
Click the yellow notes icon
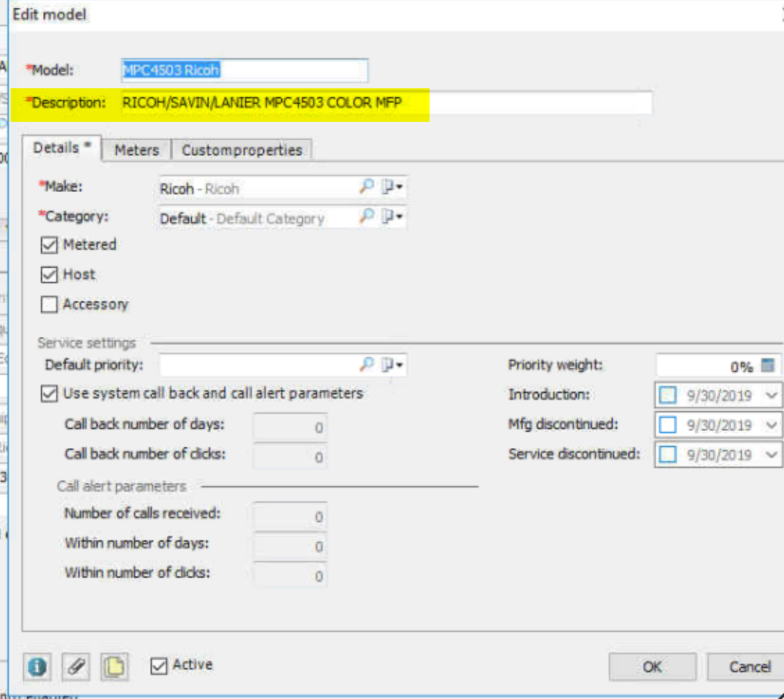(x=114, y=666)
